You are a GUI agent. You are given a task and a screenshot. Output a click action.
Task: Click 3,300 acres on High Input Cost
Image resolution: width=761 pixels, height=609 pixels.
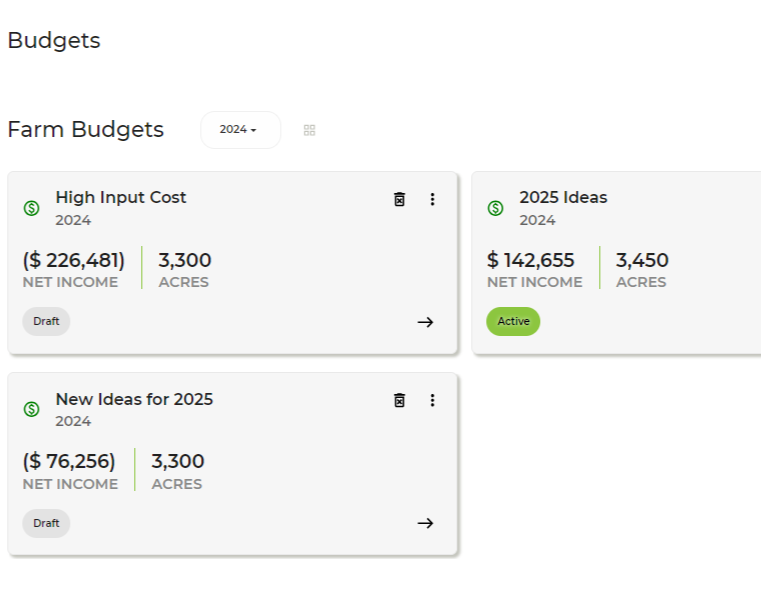pyautogui.click(x=184, y=261)
